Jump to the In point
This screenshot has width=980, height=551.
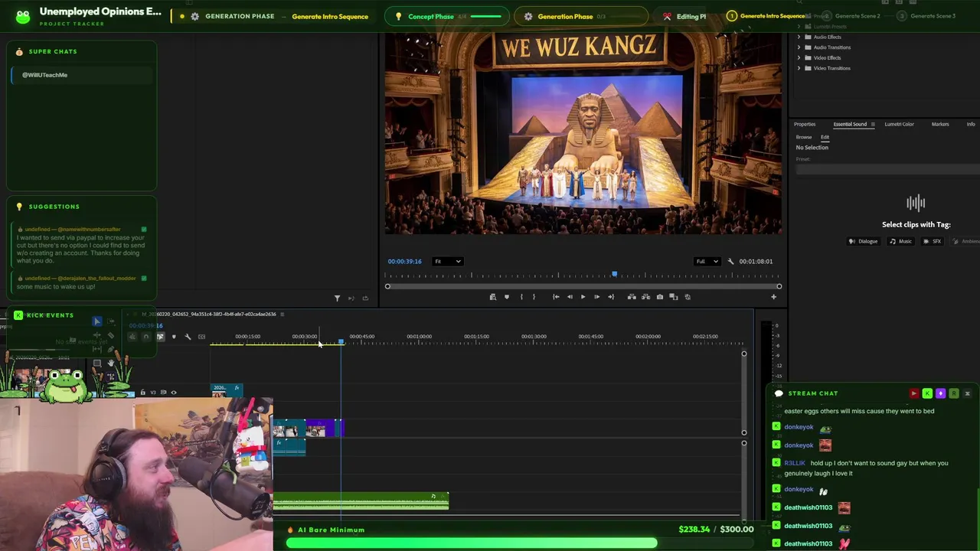tap(556, 297)
